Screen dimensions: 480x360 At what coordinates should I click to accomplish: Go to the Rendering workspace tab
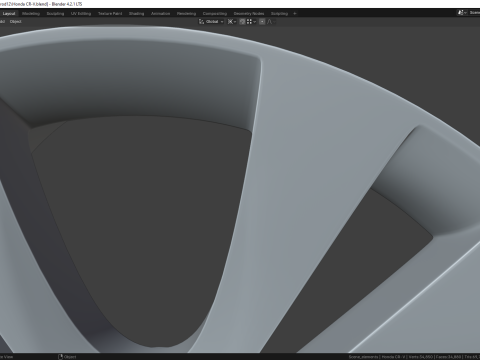pyautogui.click(x=186, y=14)
